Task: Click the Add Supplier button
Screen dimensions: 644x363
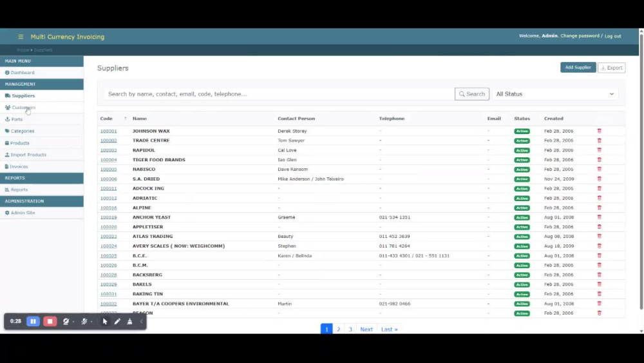Action: coord(578,68)
